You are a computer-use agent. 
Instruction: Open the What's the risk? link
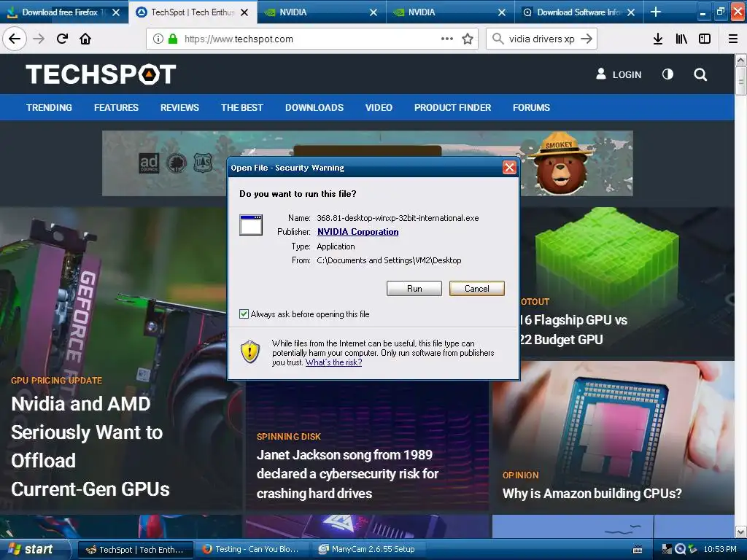333,362
